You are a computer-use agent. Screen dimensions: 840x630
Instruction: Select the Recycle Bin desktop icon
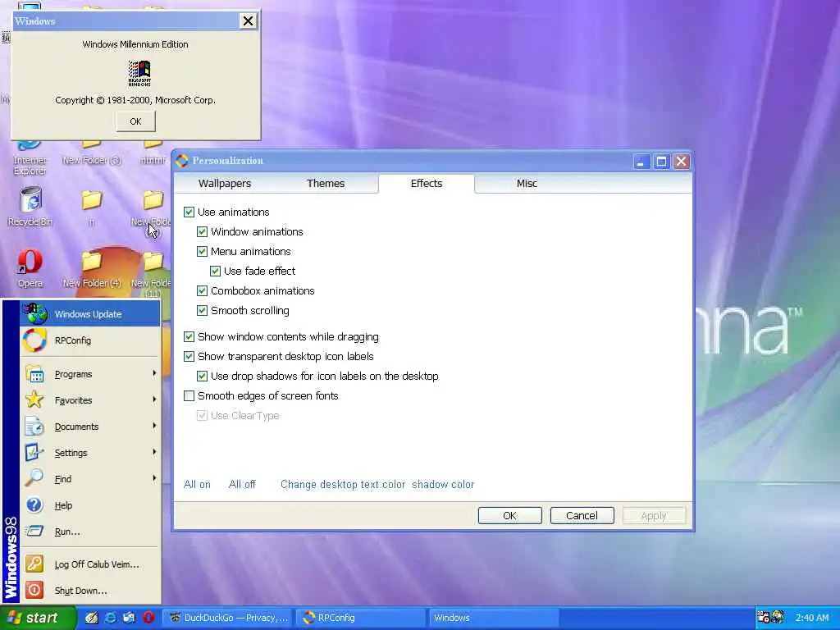[x=30, y=206]
